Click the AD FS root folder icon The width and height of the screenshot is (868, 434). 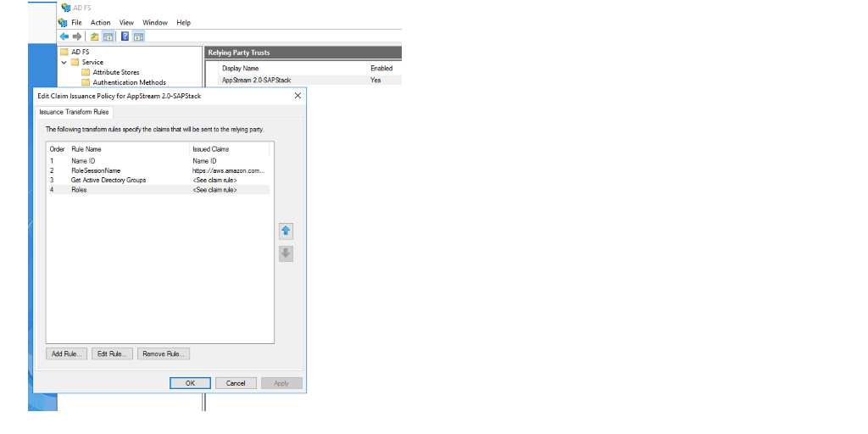(64, 52)
